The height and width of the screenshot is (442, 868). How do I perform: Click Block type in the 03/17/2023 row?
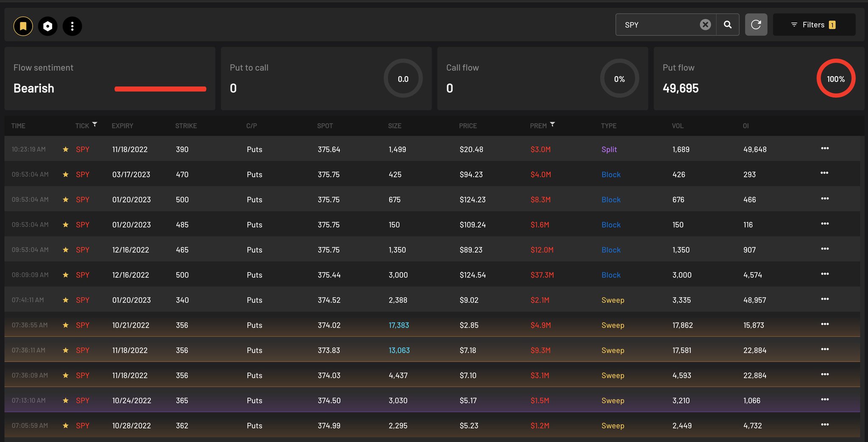point(611,174)
